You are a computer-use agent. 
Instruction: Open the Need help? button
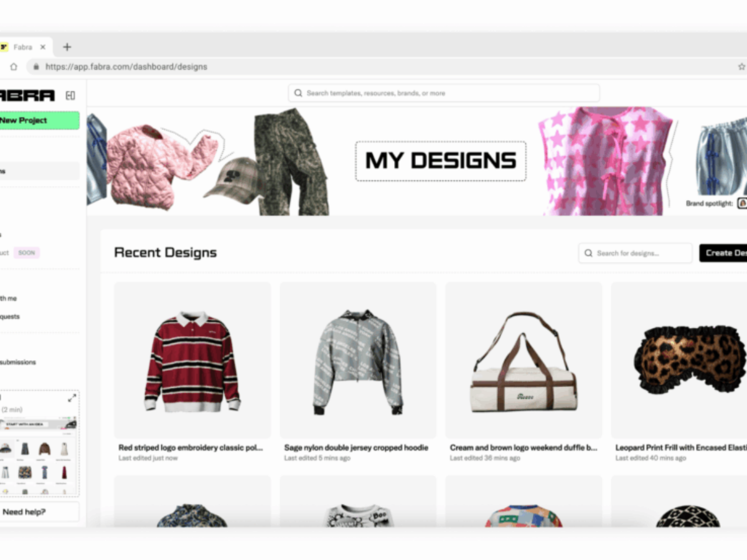[x=39, y=512]
